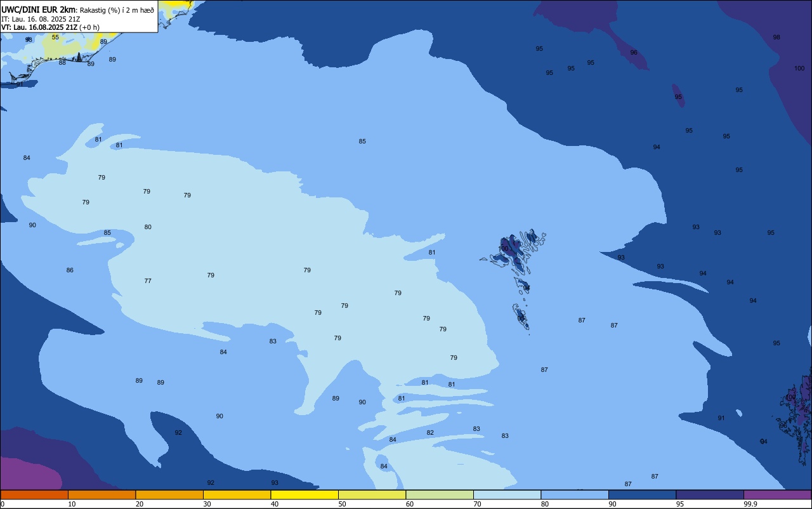Select the pale blue 70–80 legend swatch
Image resolution: width=812 pixels, height=509 pixels.
507,494
